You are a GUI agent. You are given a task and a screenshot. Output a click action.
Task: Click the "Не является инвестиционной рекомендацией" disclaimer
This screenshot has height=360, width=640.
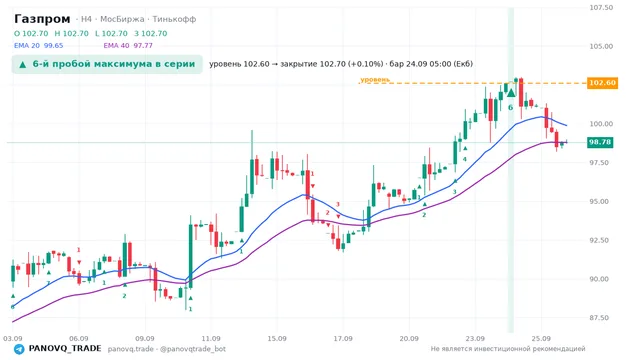coord(508,349)
